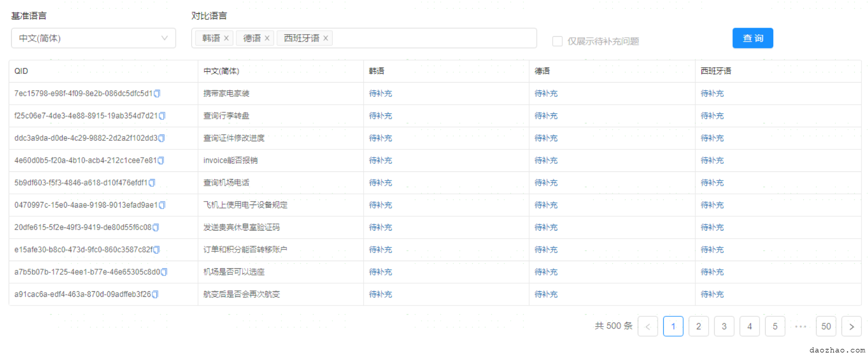The image size is (868, 355).
Task: Copy QID ddc3a9da-d0de-4c29 via copy icon
Action: pyautogui.click(x=161, y=138)
